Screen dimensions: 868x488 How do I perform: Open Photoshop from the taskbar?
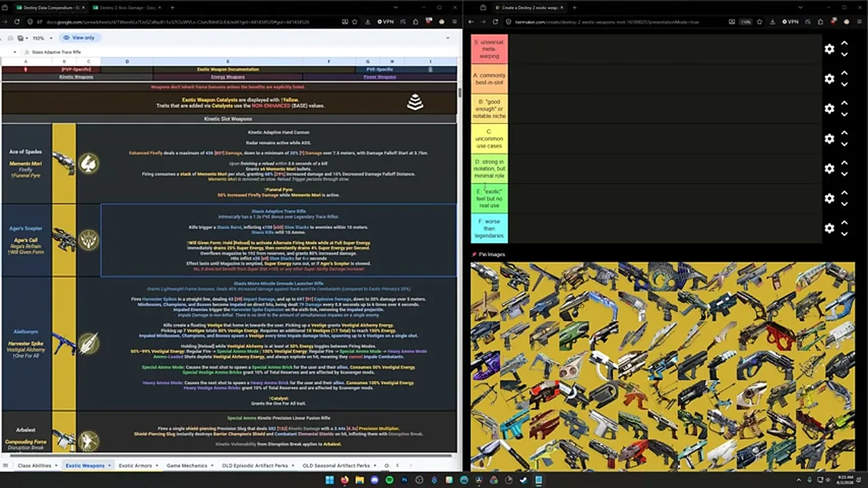(x=405, y=481)
